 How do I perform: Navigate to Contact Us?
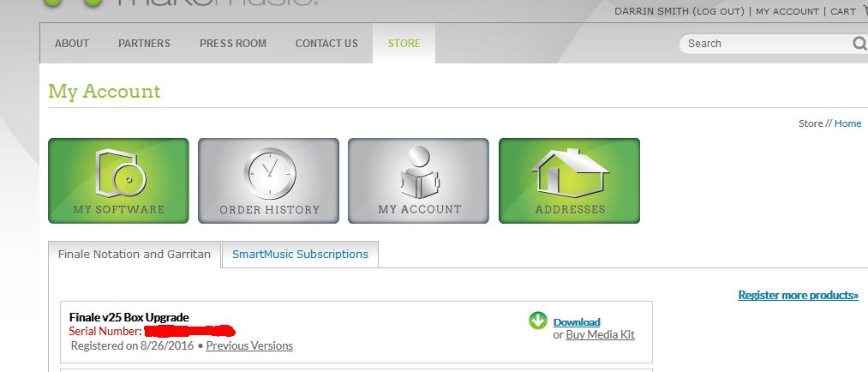click(x=326, y=44)
